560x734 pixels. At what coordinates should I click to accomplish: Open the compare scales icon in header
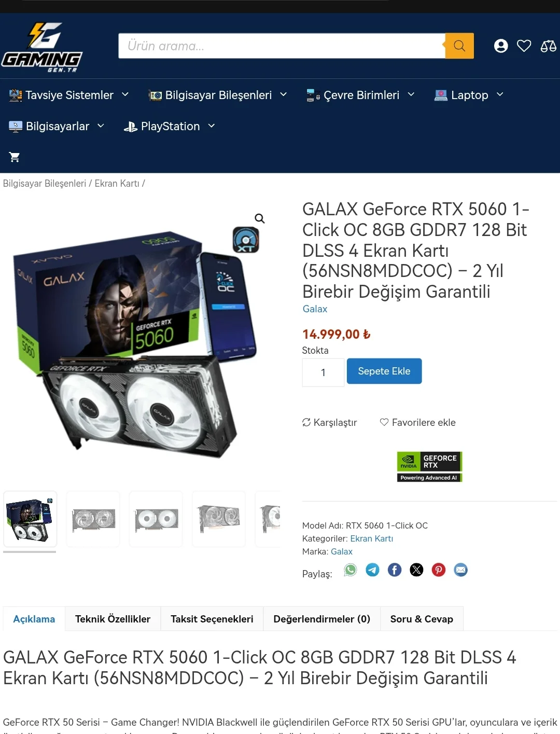pos(549,46)
